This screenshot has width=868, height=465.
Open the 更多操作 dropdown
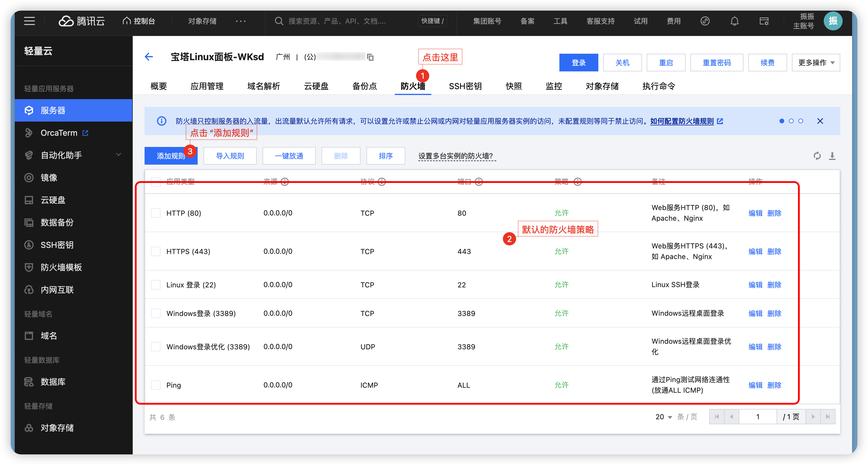pos(816,63)
